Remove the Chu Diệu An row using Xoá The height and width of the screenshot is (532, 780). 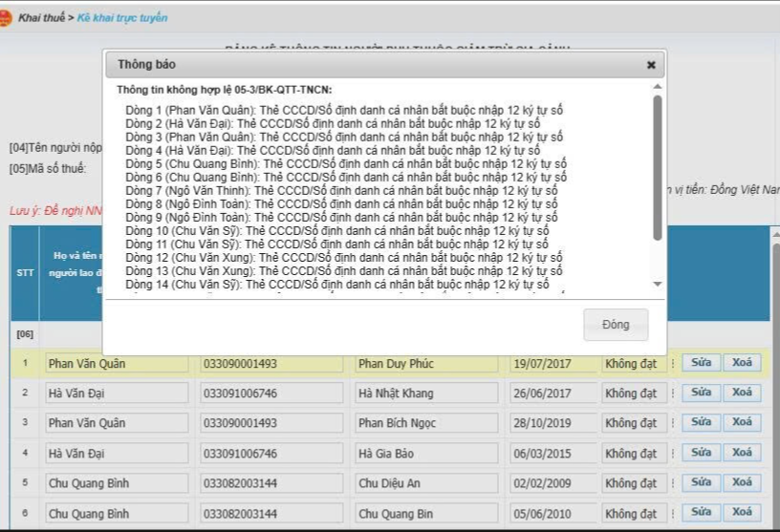[742, 482]
